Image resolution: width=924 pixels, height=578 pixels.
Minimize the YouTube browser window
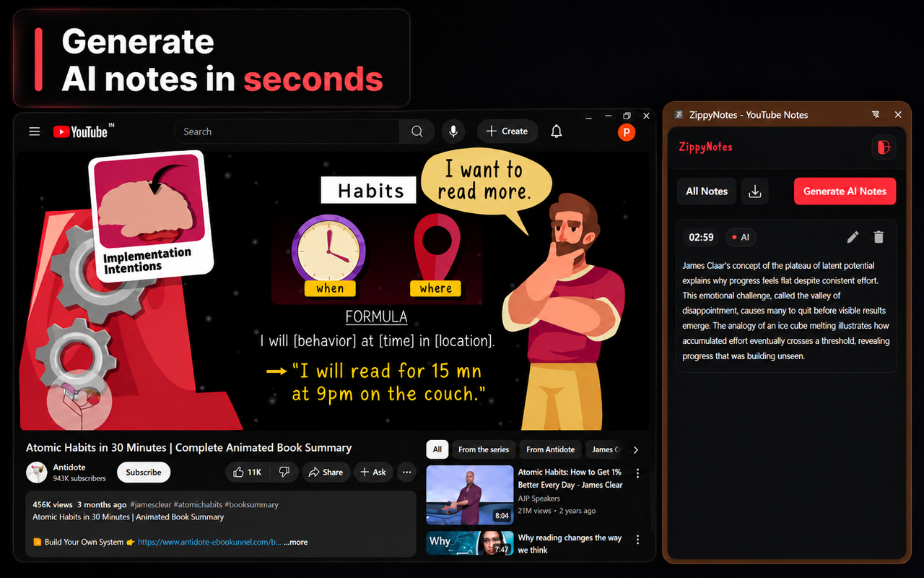click(x=608, y=116)
